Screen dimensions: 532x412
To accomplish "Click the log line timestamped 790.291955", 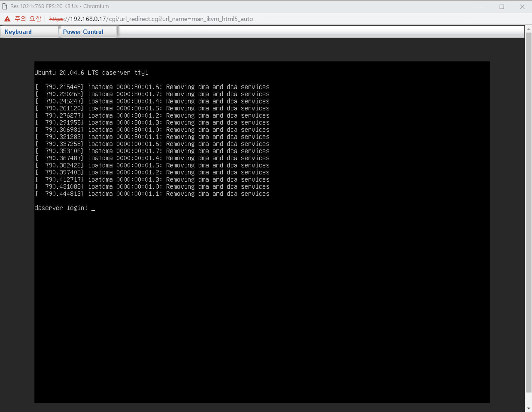I will click(x=152, y=123).
